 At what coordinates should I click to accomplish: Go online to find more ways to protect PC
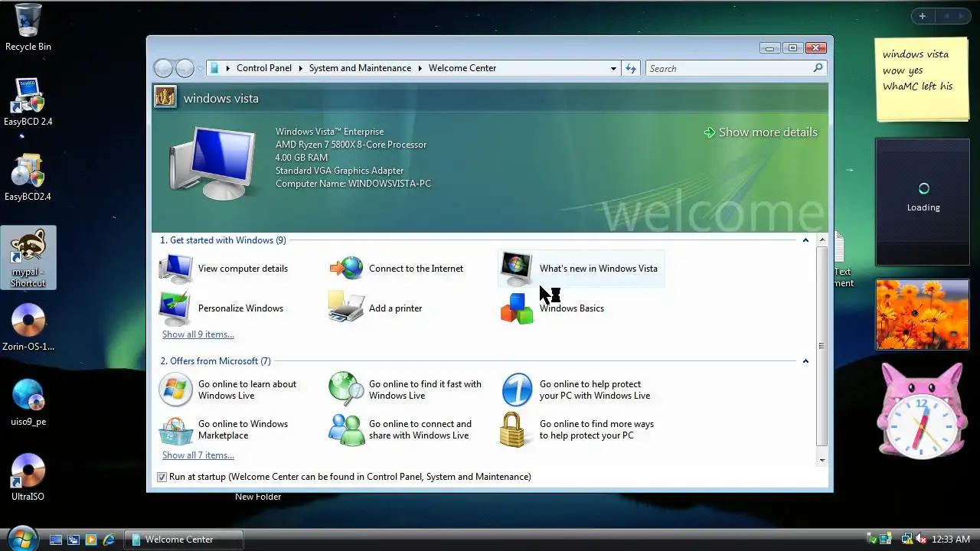(577, 429)
